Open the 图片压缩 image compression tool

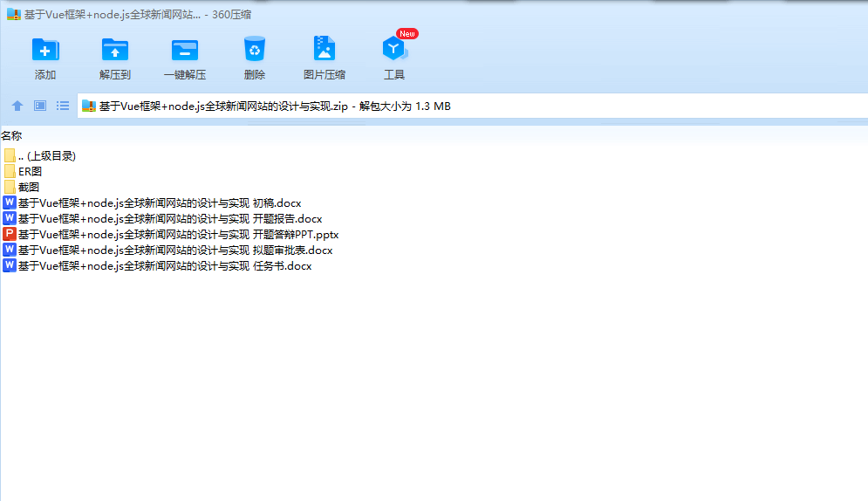point(325,49)
